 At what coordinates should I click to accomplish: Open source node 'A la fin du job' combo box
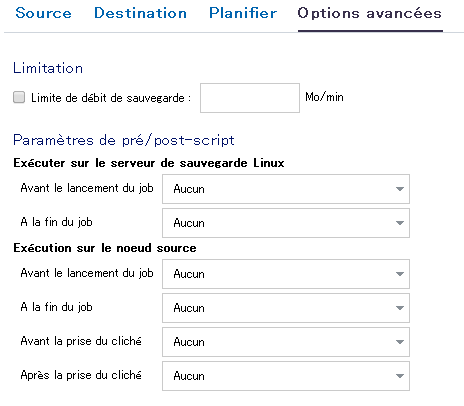(286, 308)
